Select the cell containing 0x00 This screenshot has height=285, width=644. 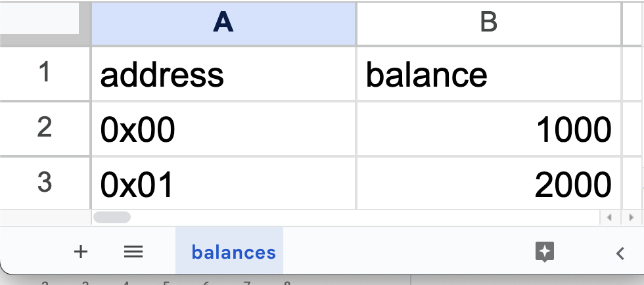(x=223, y=129)
